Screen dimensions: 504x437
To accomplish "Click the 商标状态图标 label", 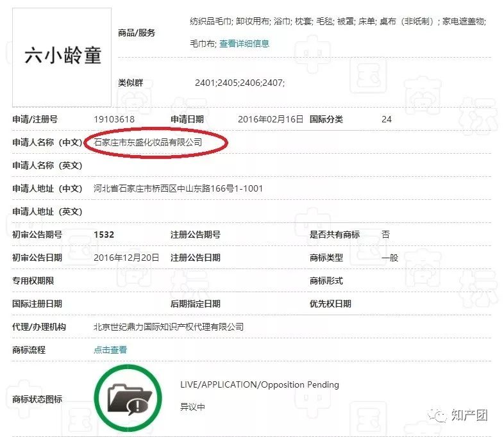I will [x=37, y=399].
